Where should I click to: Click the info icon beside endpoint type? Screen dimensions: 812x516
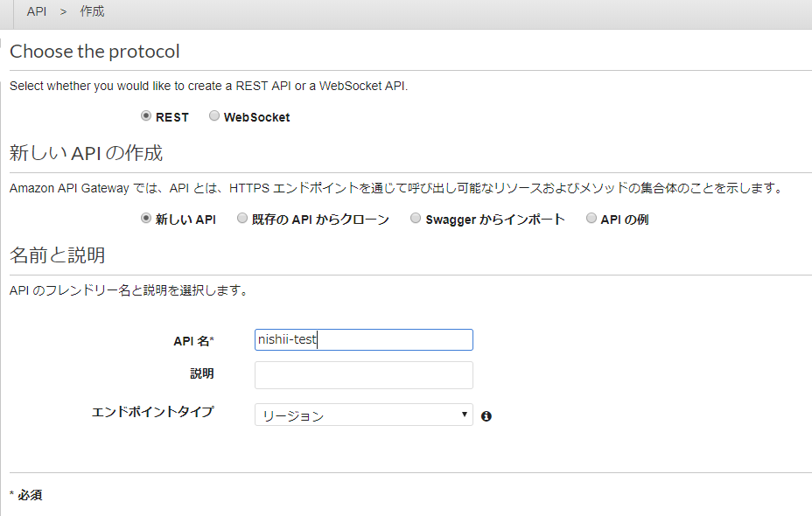pos(486,416)
